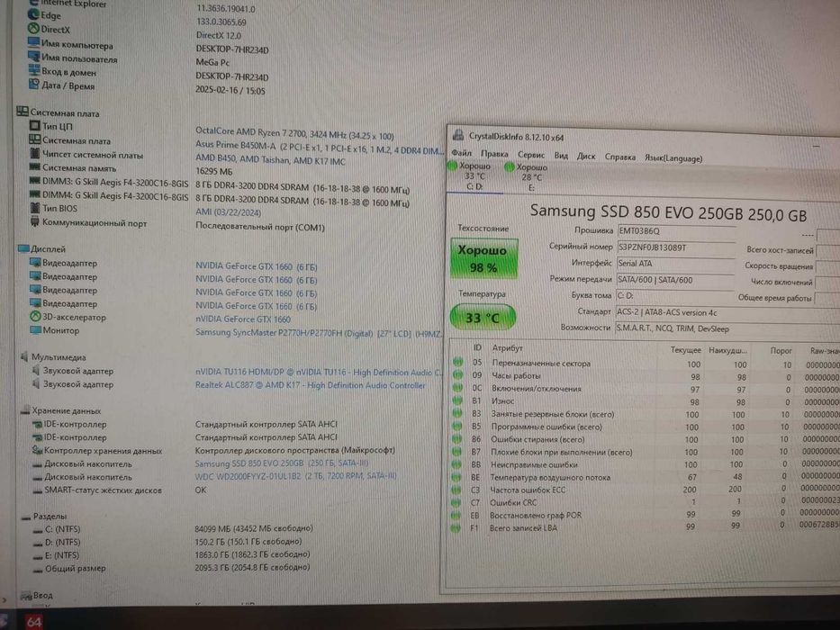The height and width of the screenshot is (630, 840).
Task: Click the DIMM4 memory module icon
Action: click(35, 193)
